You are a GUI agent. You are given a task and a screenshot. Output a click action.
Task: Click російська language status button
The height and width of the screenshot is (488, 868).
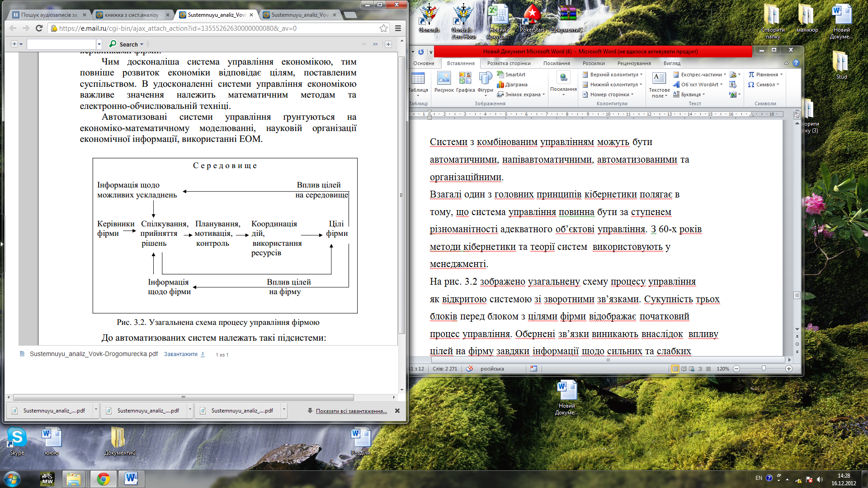point(492,369)
